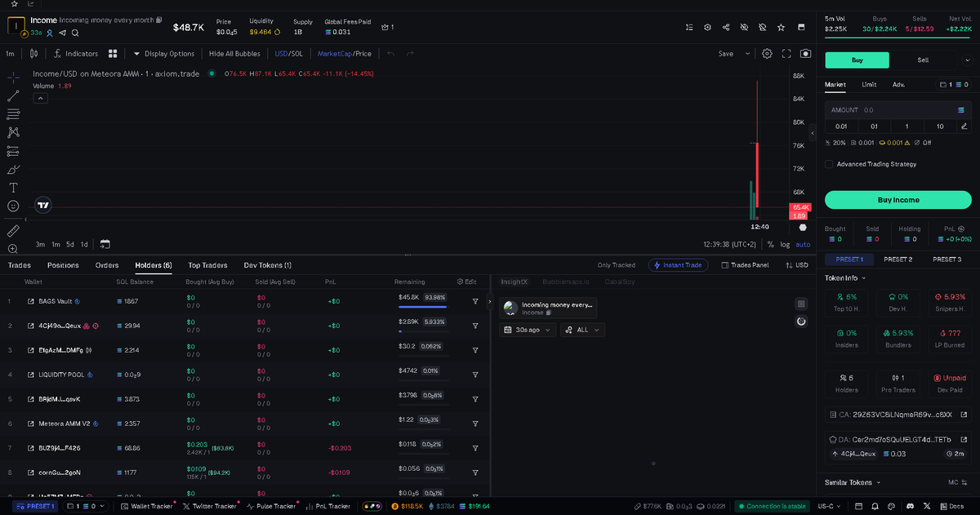Select the crosshair cursor drawing tool
The width and height of the screenshot is (980, 515).
[13, 77]
